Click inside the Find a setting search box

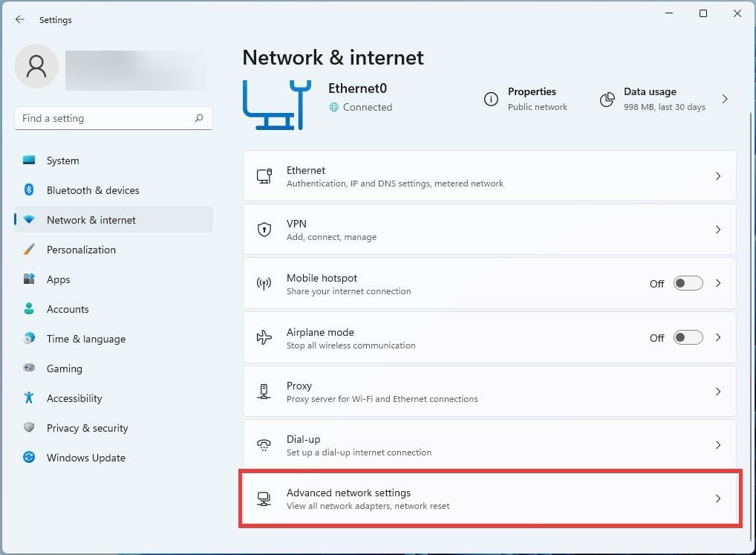coord(114,118)
